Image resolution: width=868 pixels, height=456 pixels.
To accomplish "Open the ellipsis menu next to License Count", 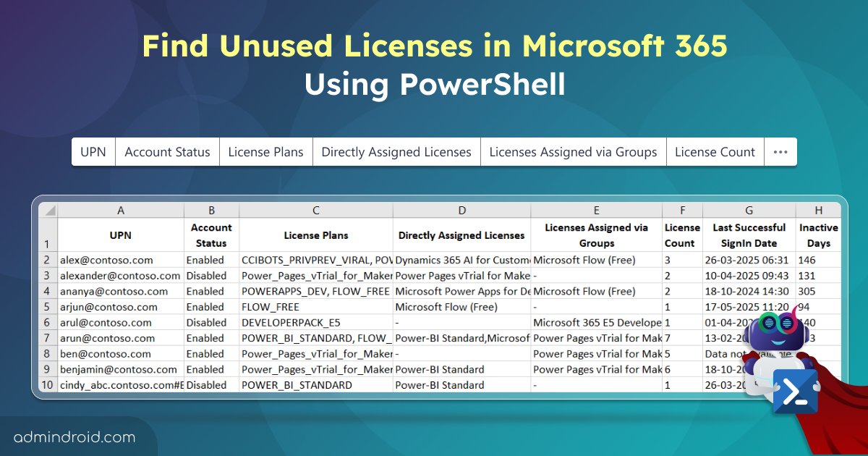I will (780, 151).
